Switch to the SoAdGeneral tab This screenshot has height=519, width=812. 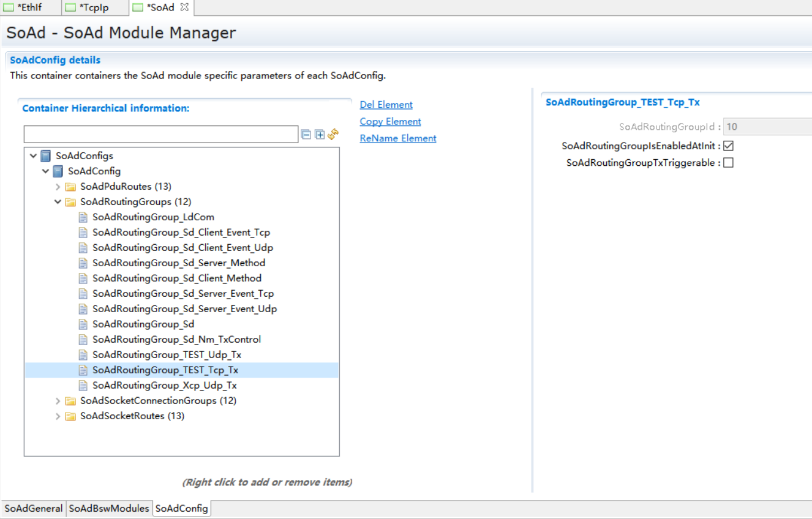tap(33, 509)
